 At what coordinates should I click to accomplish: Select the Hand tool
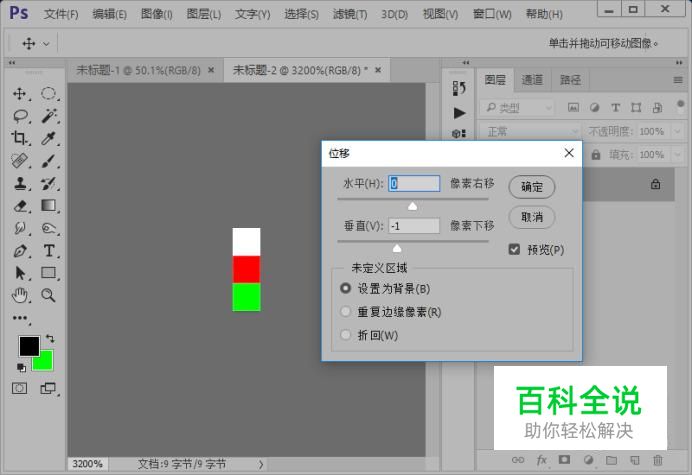19,295
